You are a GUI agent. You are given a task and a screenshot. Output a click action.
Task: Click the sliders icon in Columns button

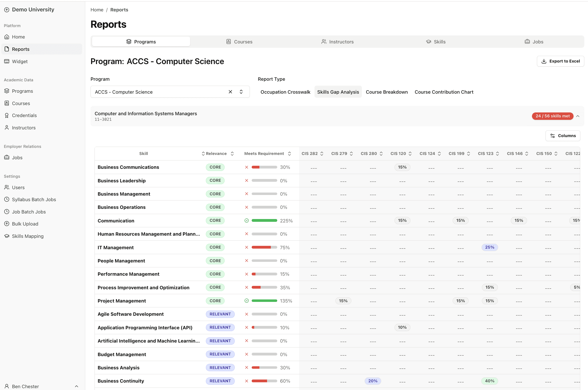tap(553, 136)
